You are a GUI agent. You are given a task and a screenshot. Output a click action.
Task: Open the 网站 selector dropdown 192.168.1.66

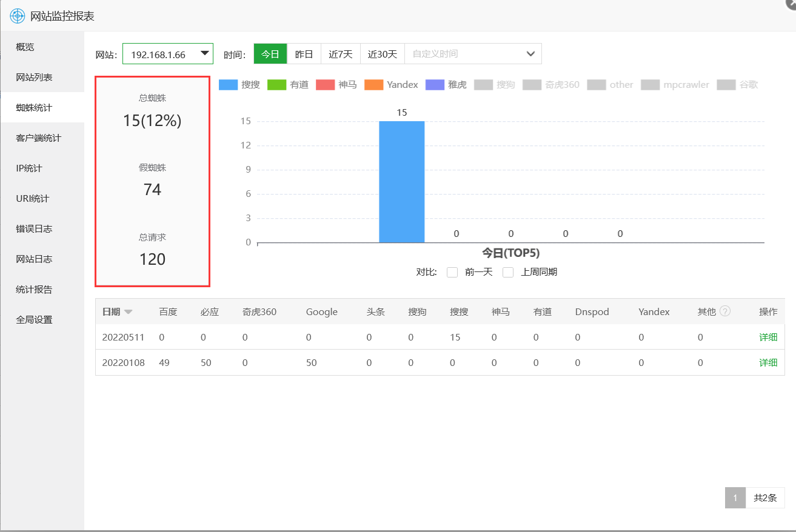tap(168, 54)
